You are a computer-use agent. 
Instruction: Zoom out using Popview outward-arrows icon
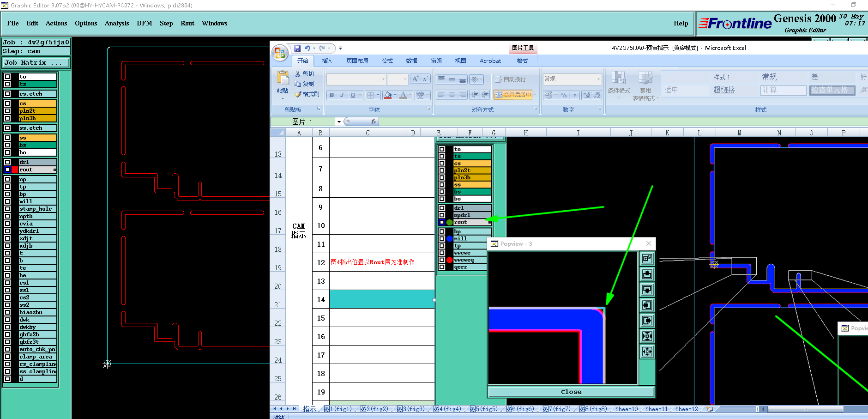tap(647, 352)
